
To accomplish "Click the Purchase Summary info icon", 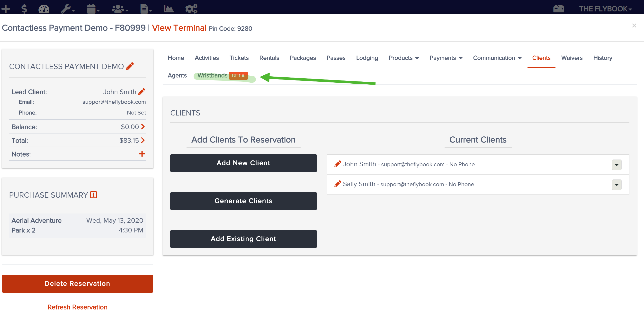I will coord(93,195).
